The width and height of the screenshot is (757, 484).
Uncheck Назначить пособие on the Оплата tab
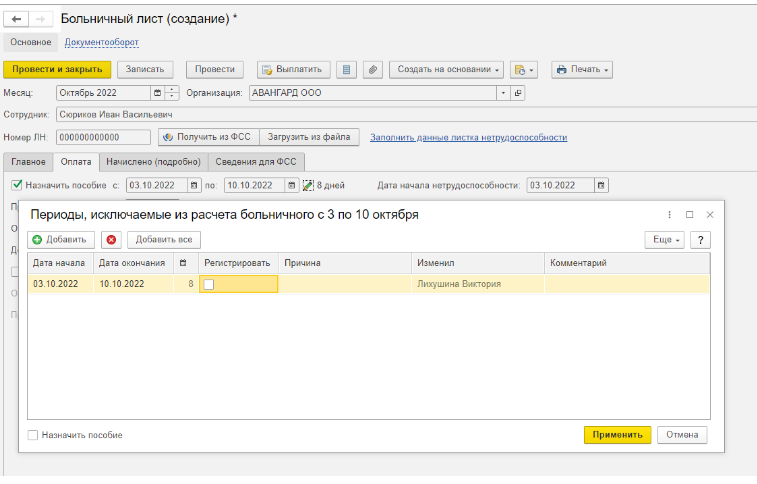pyautogui.click(x=17, y=185)
